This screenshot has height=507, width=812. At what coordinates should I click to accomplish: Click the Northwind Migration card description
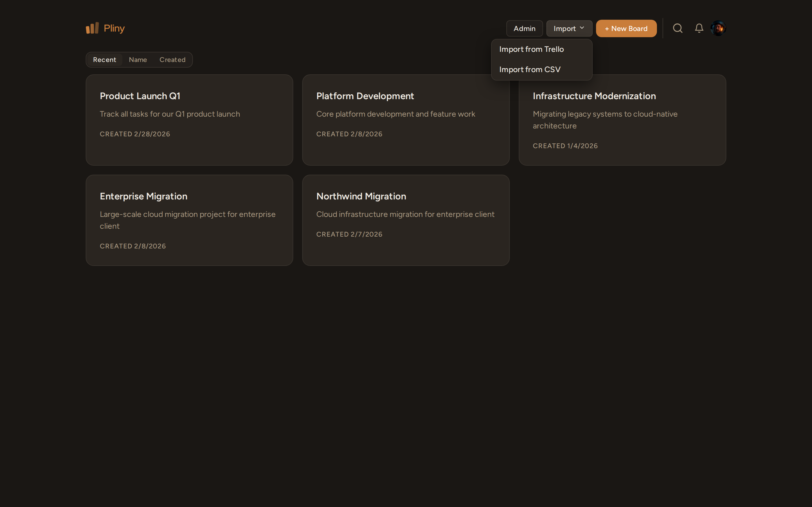click(x=405, y=214)
